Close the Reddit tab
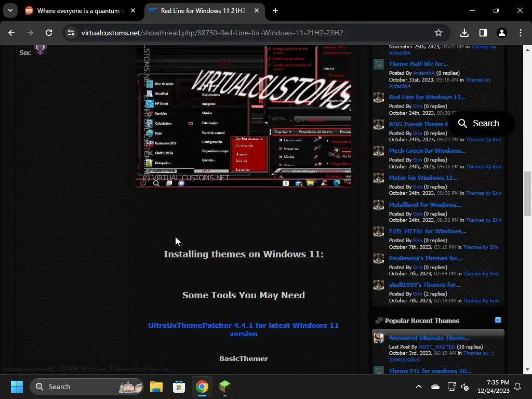 pyautogui.click(x=133, y=10)
